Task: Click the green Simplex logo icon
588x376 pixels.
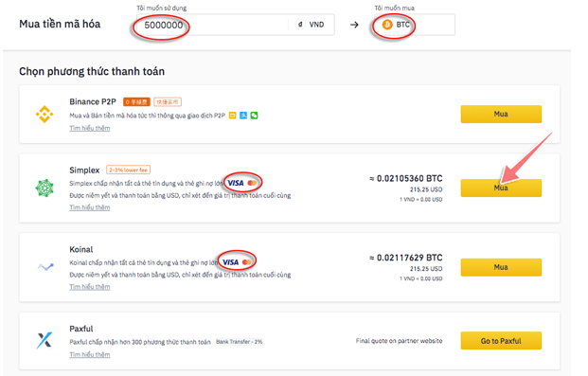Action: pyautogui.click(x=45, y=188)
